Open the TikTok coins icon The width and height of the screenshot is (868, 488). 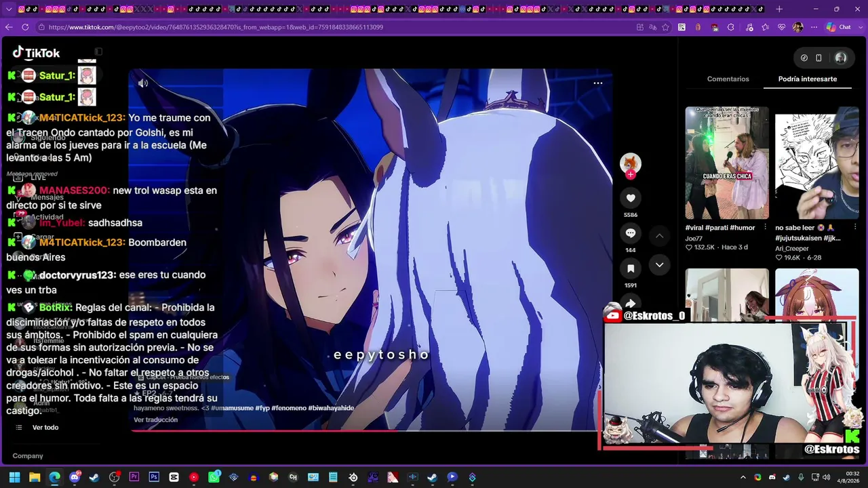coord(804,58)
